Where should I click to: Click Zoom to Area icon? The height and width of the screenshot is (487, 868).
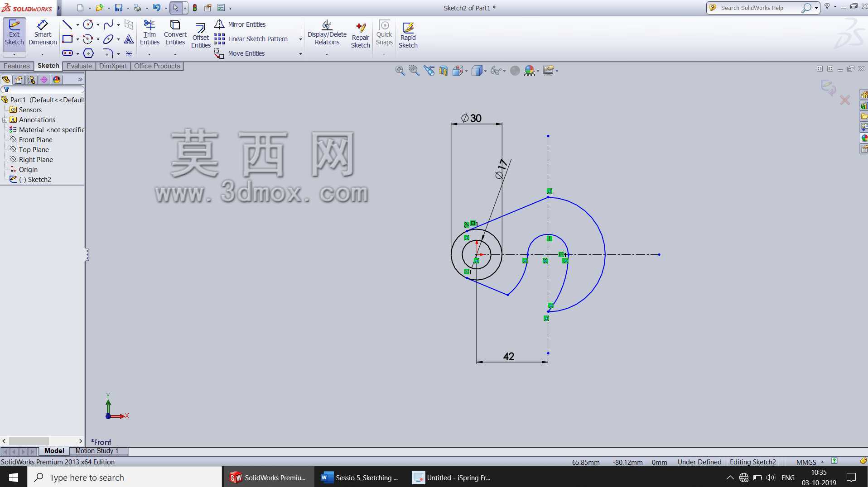click(414, 71)
